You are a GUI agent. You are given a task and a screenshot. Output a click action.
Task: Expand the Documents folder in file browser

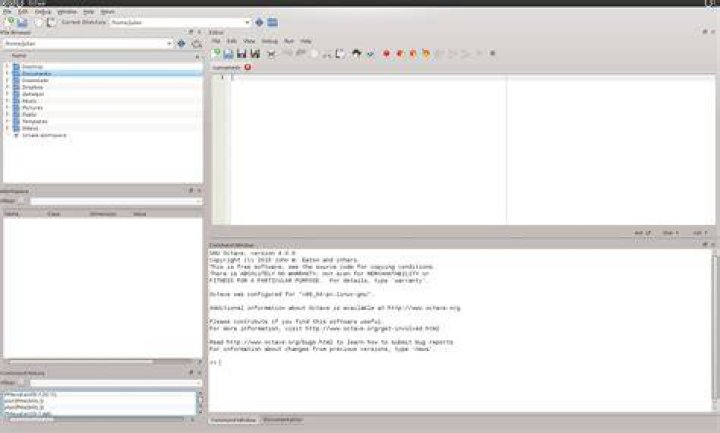click(7, 73)
